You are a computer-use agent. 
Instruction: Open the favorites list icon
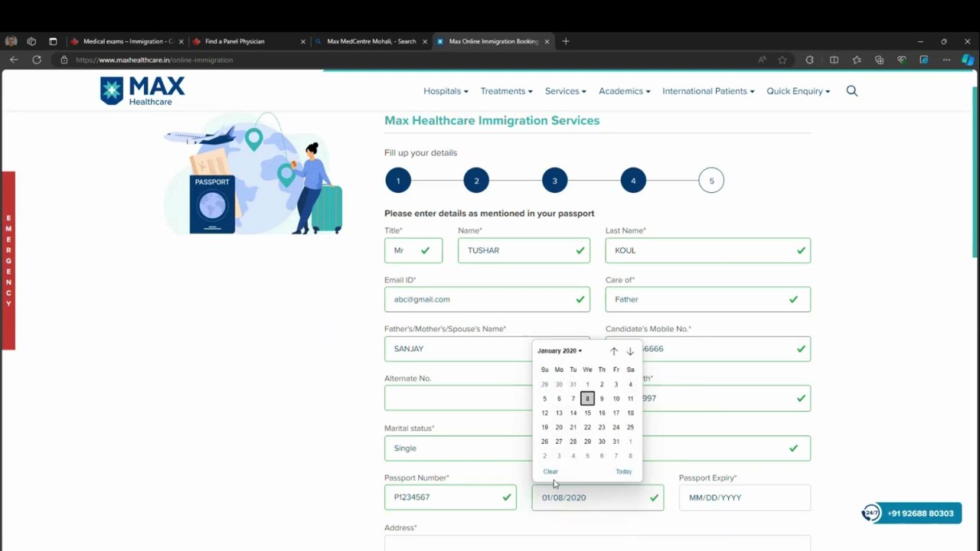[x=857, y=60]
